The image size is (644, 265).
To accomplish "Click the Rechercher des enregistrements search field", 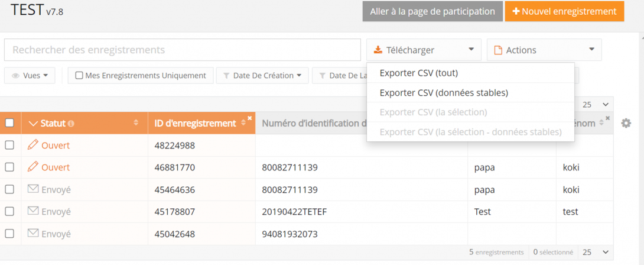I will click(x=182, y=50).
